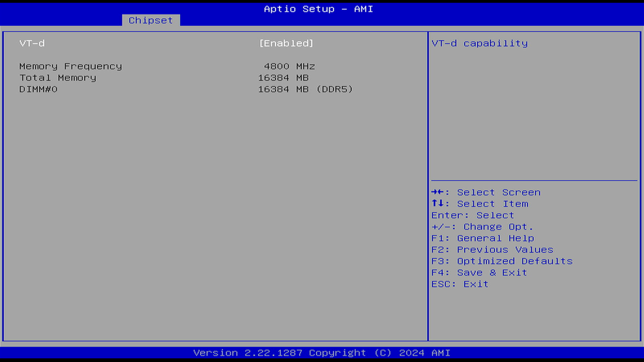Select the DIMM#0 label
644x362 pixels.
click(38, 89)
